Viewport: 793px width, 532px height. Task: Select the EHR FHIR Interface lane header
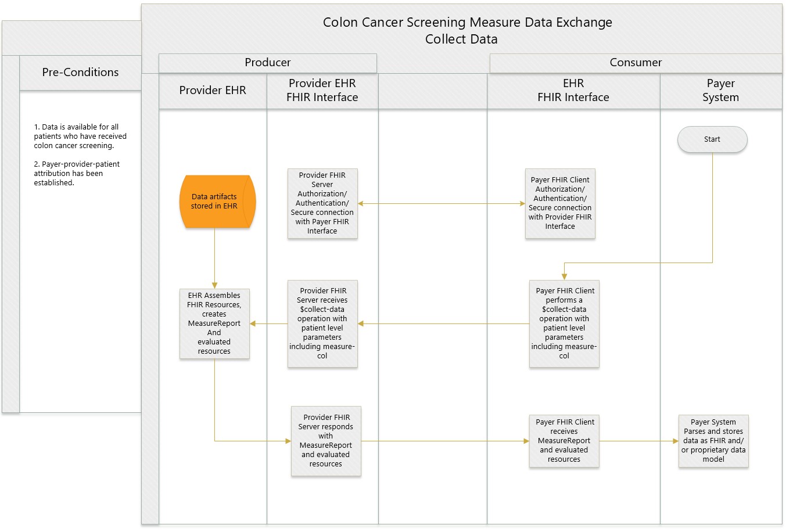point(573,91)
